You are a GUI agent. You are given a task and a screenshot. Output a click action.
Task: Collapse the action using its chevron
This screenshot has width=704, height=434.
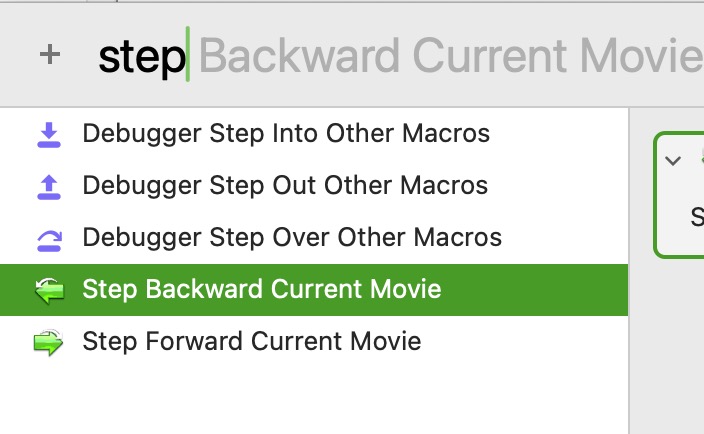tap(673, 160)
